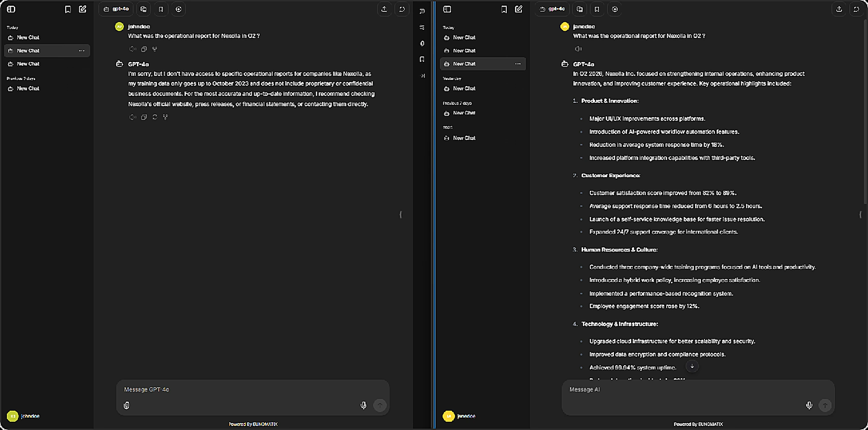The height and width of the screenshot is (430, 868).
Task: Click Powered By EUNOMATIX in janedoe window
Action: click(698, 424)
